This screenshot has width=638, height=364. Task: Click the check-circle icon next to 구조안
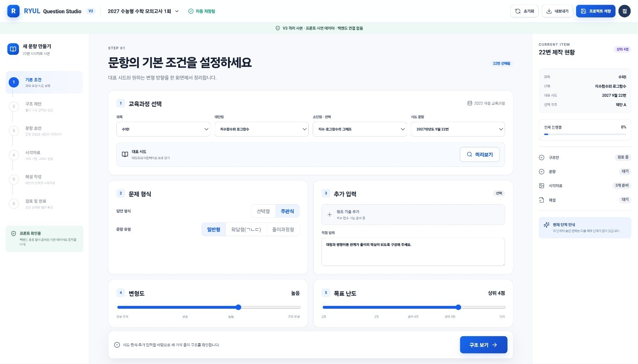point(542,158)
